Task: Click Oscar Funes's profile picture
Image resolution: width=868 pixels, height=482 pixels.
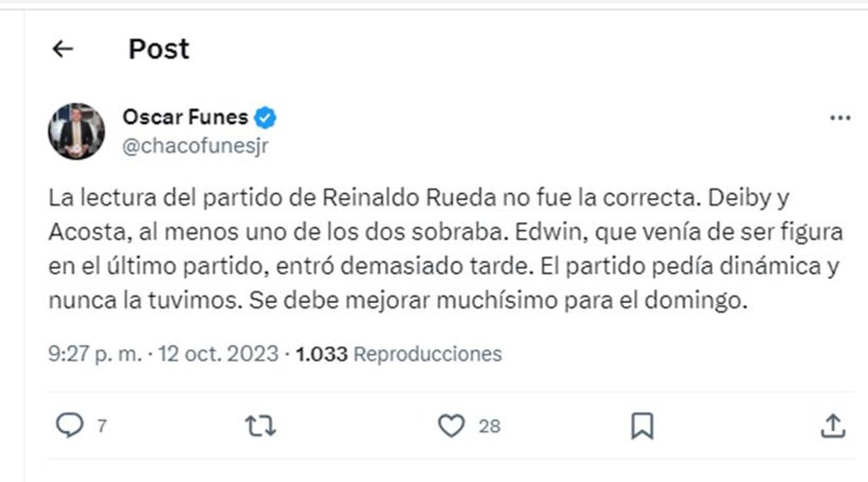Action: point(75,130)
